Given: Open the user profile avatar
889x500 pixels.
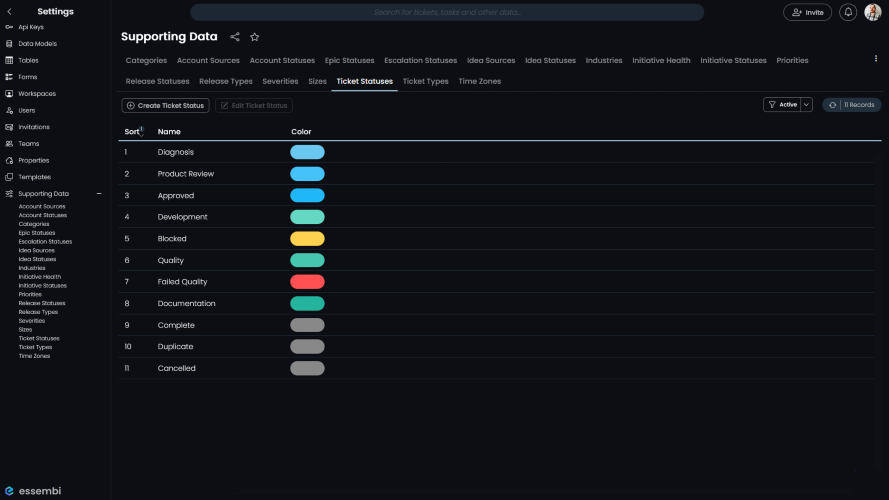Looking at the screenshot, I should pyautogui.click(x=873, y=12).
